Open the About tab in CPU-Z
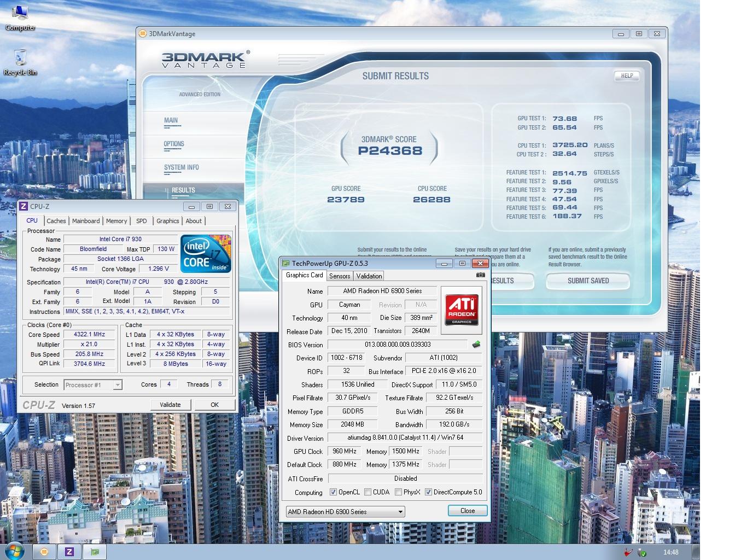Screen dimensions: 735x560 tap(194, 221)
